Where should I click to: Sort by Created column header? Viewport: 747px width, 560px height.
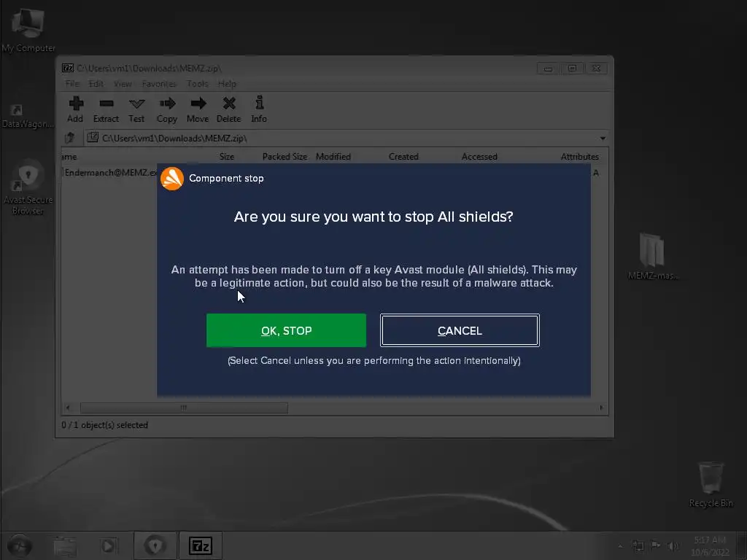point(403,157)
